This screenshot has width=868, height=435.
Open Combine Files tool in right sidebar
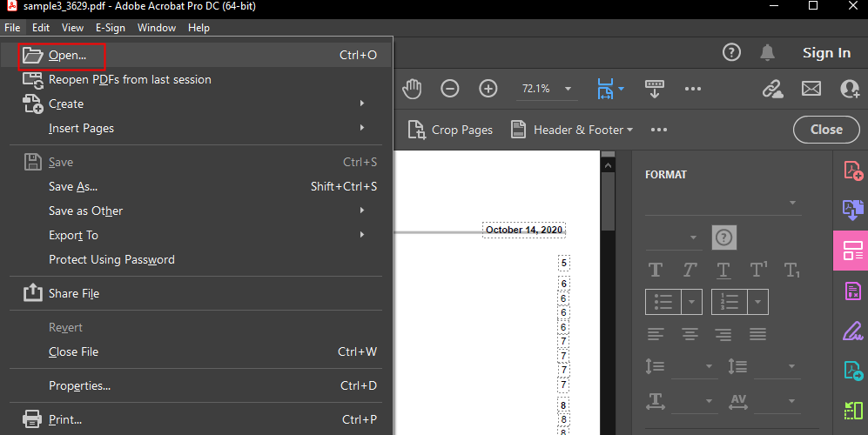[x=852, y=211]
